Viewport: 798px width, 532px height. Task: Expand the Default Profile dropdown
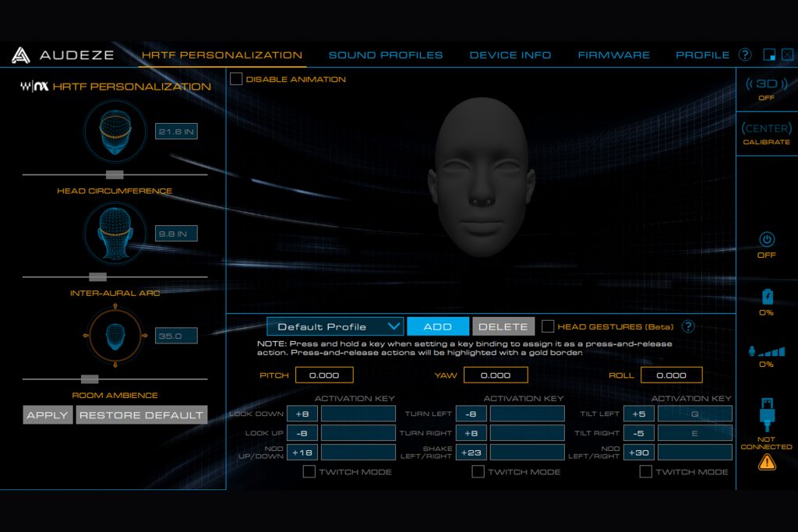pos(335,326)
